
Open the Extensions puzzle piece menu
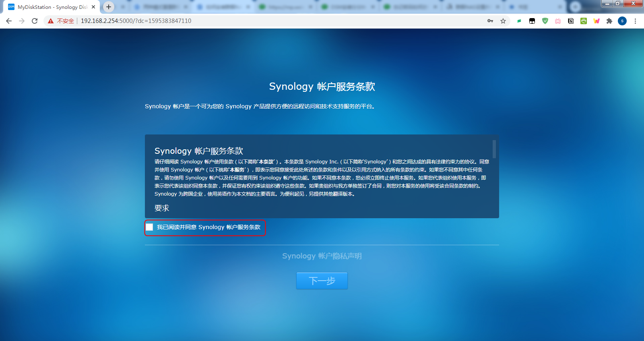point(609,21)
